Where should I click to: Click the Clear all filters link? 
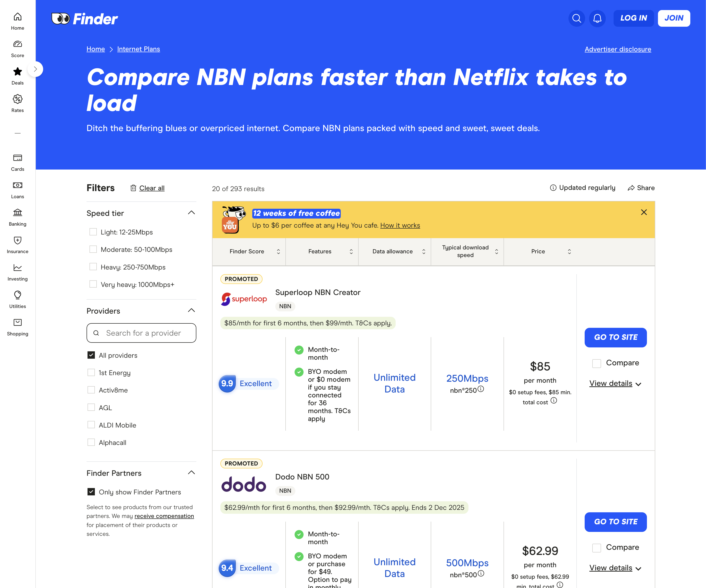click(152, 188)
